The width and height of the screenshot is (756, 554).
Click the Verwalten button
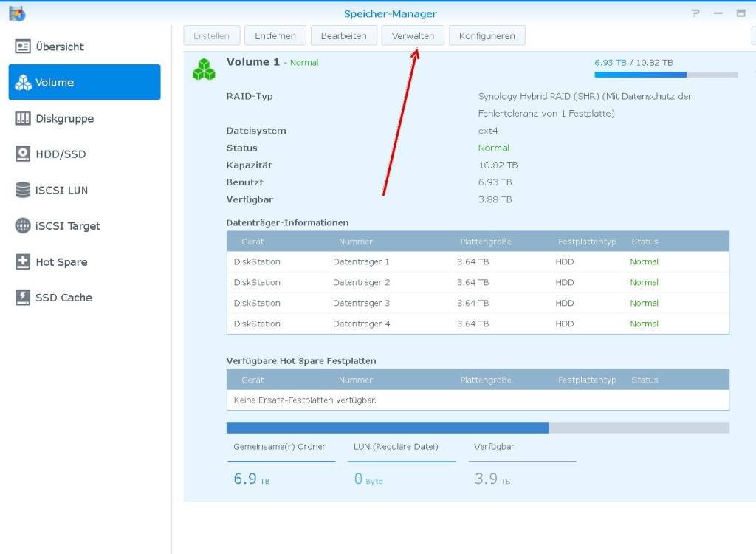click(413, 35)
